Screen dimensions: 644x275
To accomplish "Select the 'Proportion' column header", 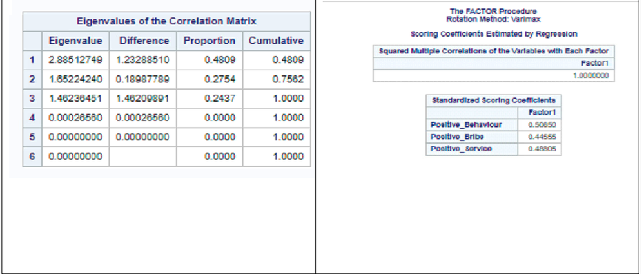I will tap(210, 41).
